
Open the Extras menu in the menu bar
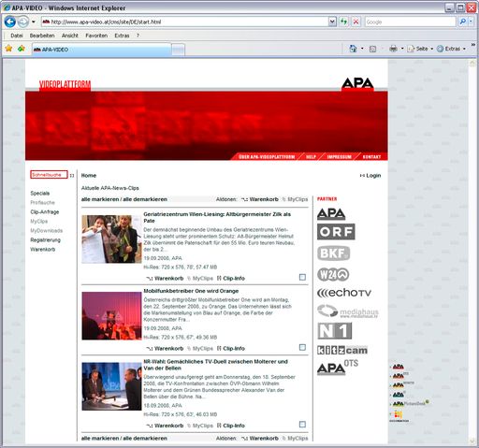[122, 36]
